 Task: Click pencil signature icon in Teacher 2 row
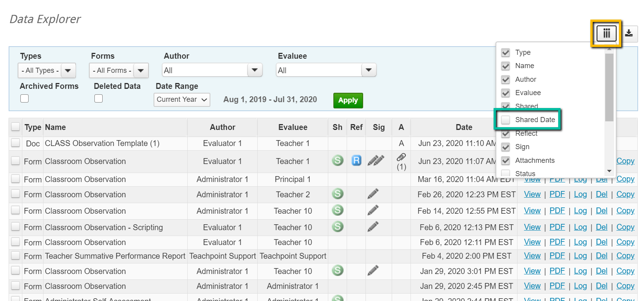point(373,194)
